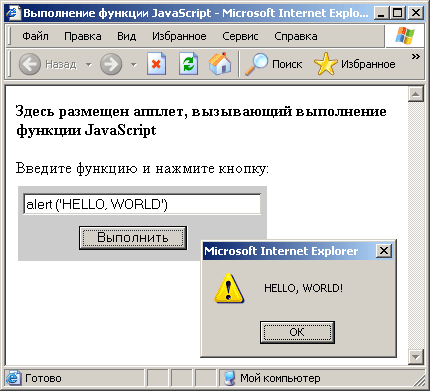
Task: Click into the alert function text field
Action: pos(142,204)
